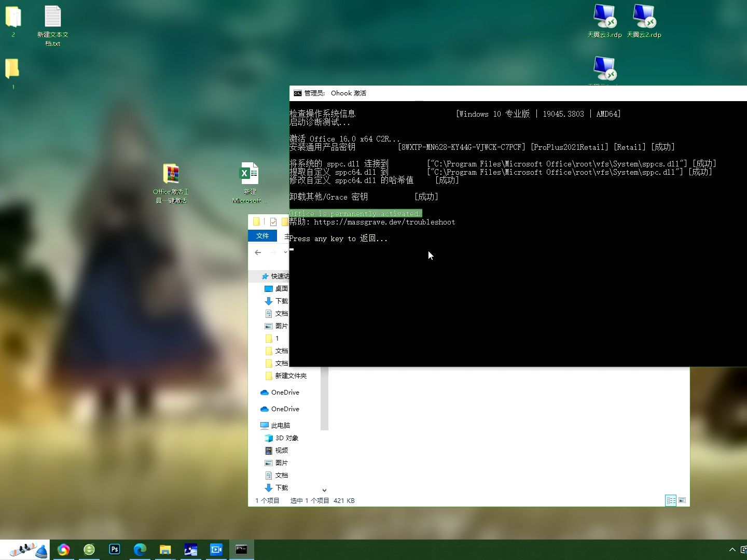Collapse the sidebar section using the bottom chevron
The width and height of the screenshot is (747, 560).
(x=324, y=489)
